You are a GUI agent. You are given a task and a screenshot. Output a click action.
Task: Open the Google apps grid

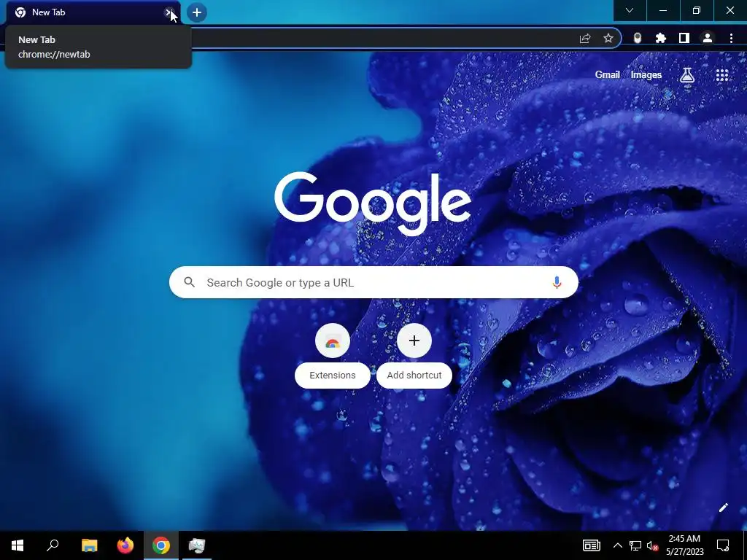(x=722, y=75)
